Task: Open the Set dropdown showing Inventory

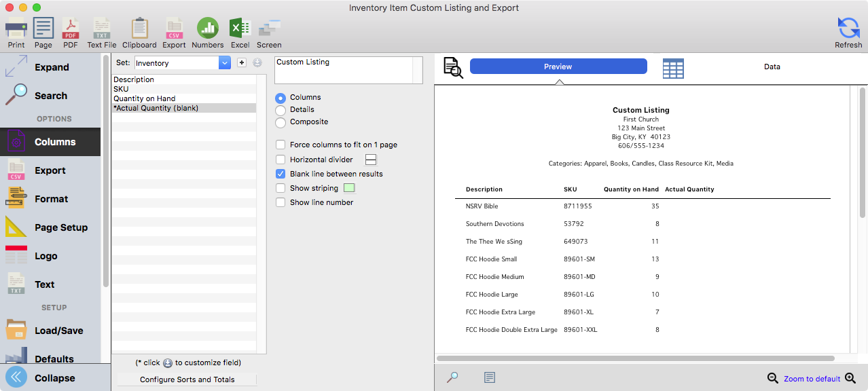Action: tap(225, 63)
